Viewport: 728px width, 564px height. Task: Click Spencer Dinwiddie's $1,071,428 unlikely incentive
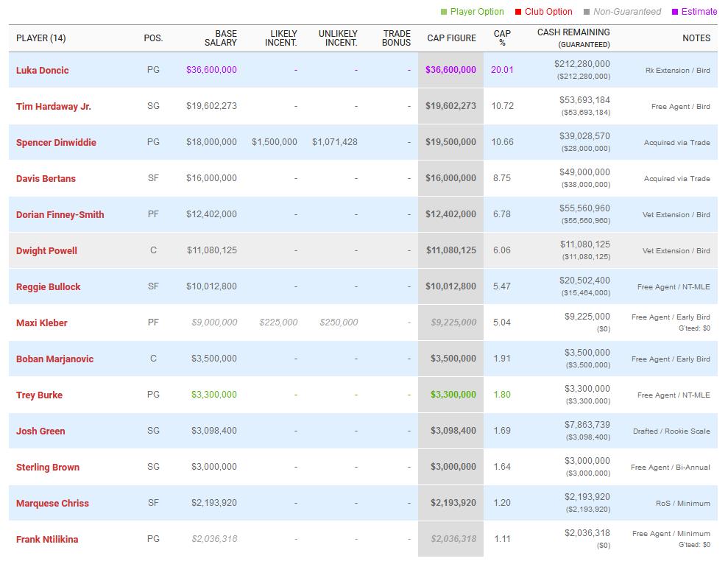(335, 142)
